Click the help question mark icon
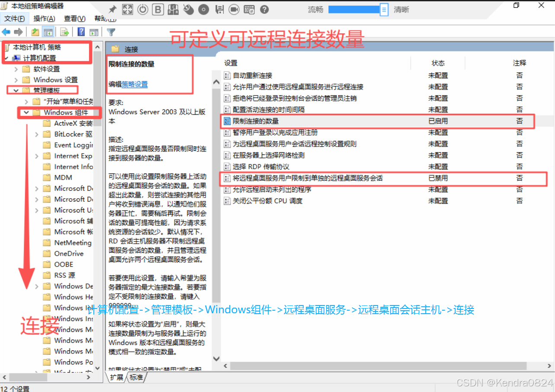This screenshot has width=555, height=392. click(81, 32)
